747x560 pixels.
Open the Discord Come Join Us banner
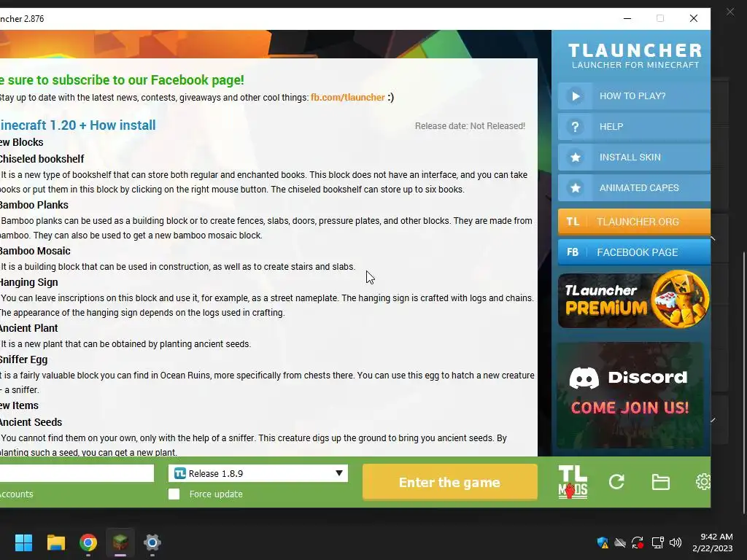point(630,395)
